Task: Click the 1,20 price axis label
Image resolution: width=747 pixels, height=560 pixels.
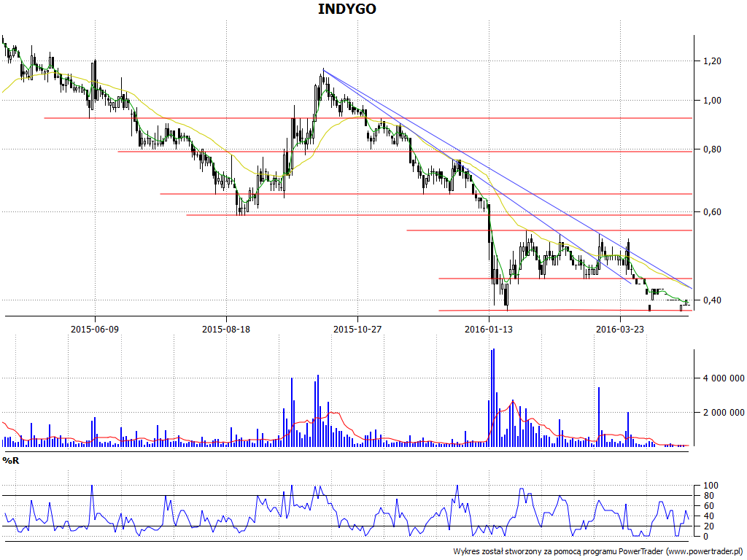Action: tap(712, 61)
